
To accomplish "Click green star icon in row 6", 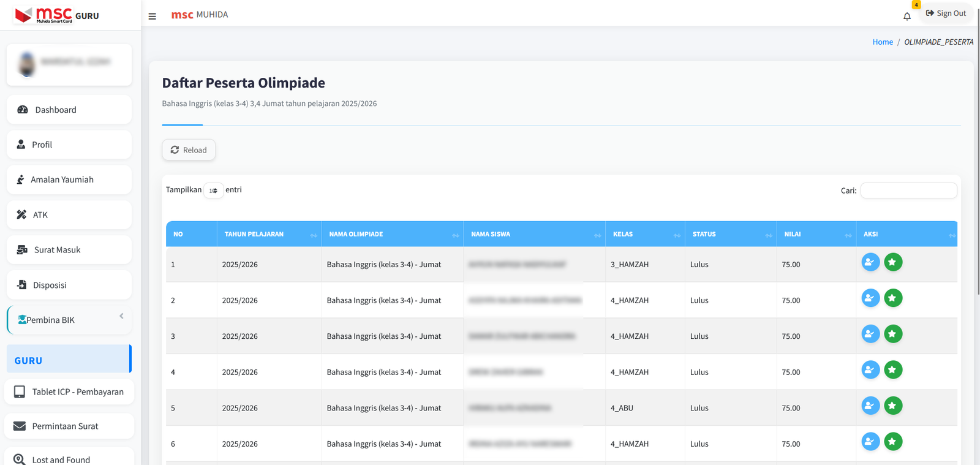I will 893,442.
